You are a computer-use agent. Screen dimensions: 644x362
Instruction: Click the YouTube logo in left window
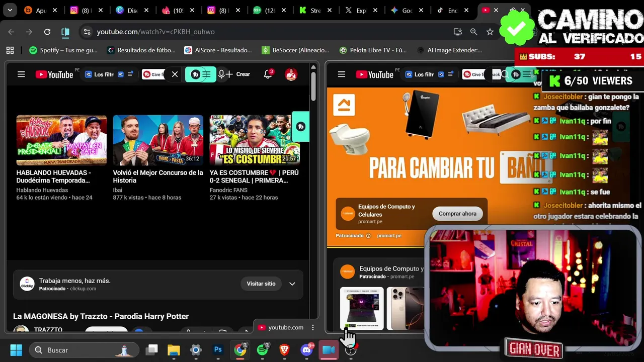54,74
